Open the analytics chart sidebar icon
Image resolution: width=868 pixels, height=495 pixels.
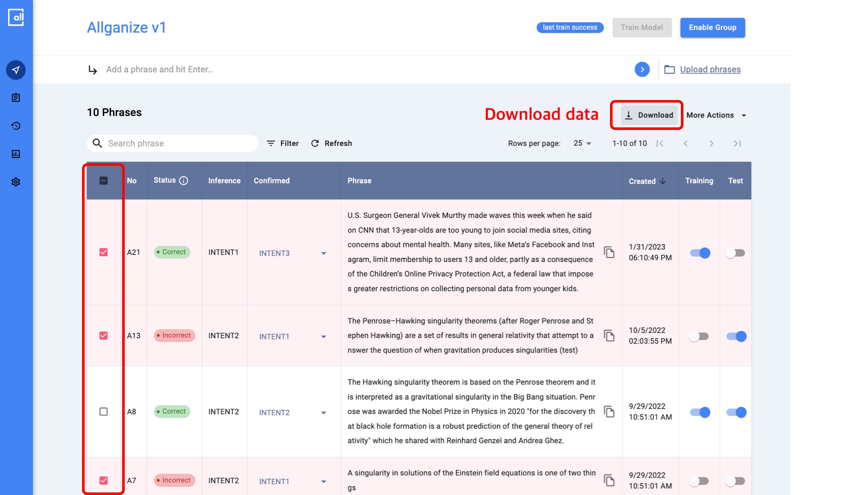[x=16, y=154]
